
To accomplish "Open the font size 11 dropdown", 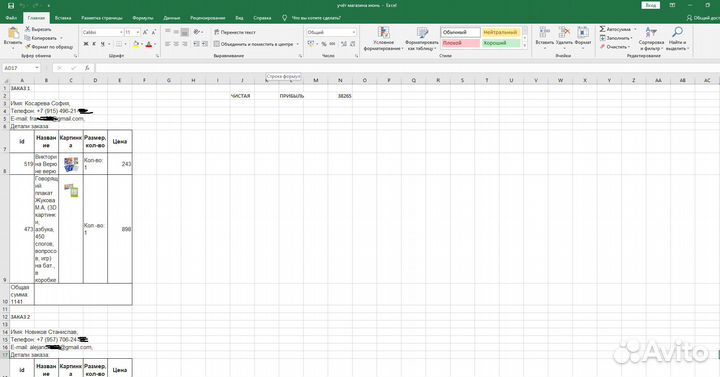I will pyautogui.click(x=138, y=32).
